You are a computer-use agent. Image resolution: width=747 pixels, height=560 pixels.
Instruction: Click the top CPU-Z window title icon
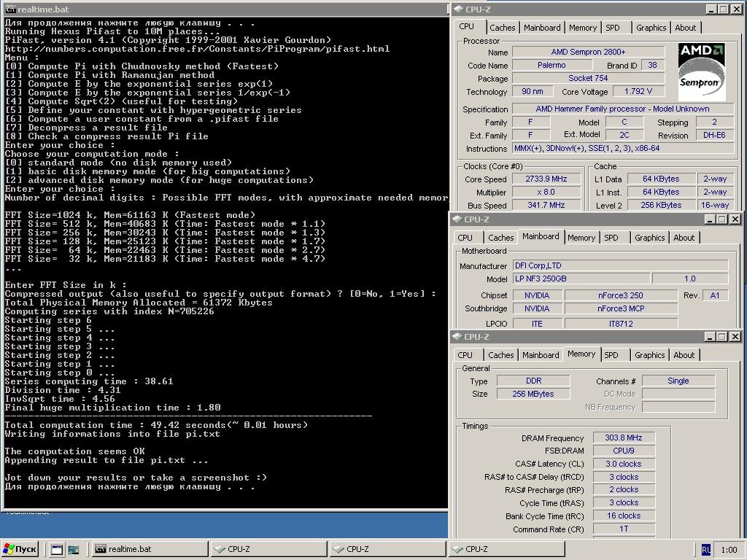click(x=458, y=9)
